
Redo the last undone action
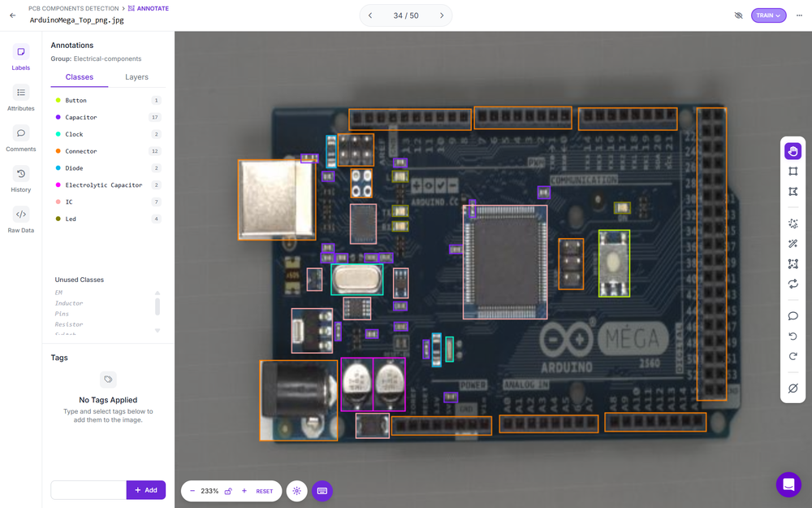coord(793,356)
